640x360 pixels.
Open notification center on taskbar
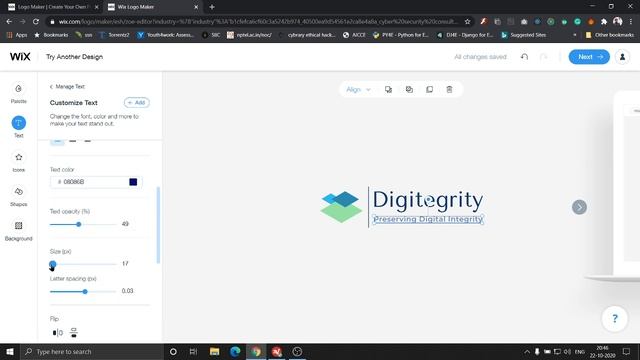[x=627, y=351]
